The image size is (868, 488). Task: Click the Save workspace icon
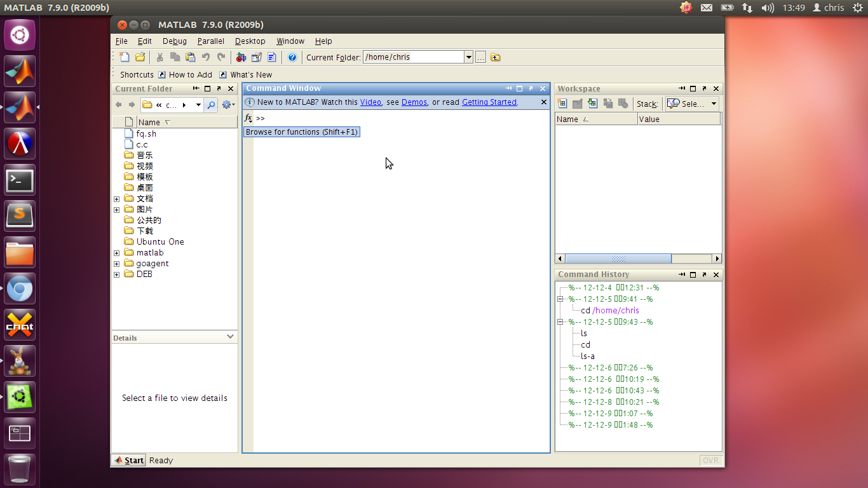point(607,104)
